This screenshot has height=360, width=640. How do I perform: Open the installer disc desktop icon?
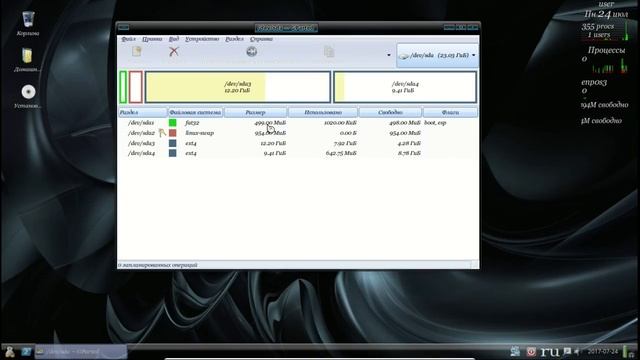point(28,96)
